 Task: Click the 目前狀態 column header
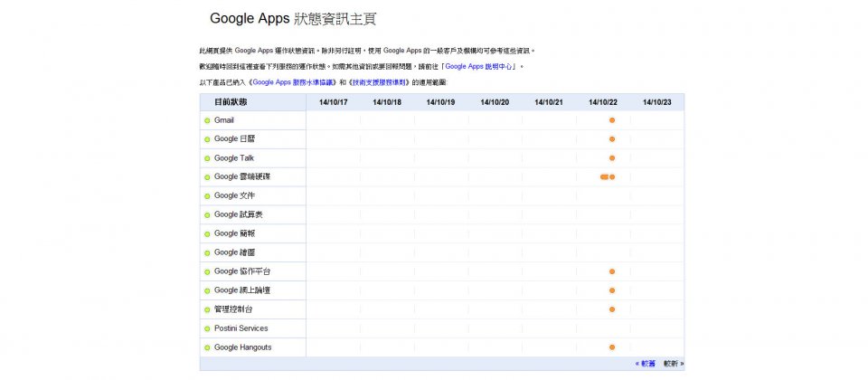click(231, 102)
